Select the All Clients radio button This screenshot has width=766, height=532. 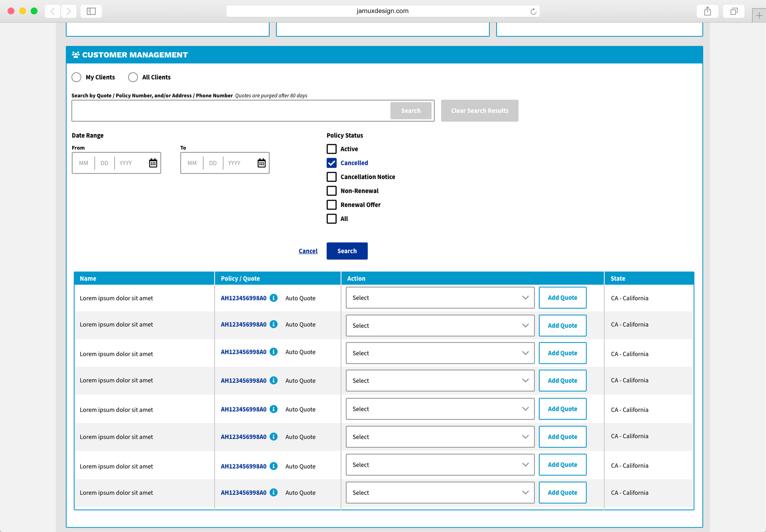point(133,77)
